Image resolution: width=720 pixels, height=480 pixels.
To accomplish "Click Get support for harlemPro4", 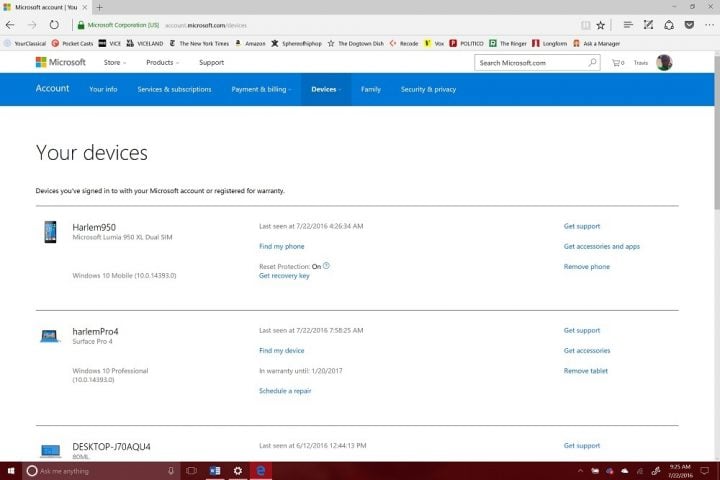I will tap(582, 330).
